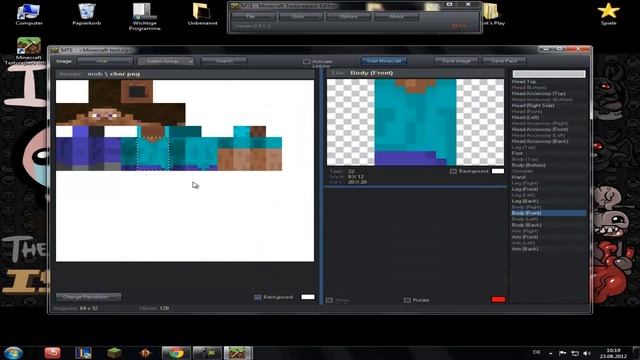Select Body (Bottom) in tile list
Viewport: 640px width, 360px height.
(529, 165)
